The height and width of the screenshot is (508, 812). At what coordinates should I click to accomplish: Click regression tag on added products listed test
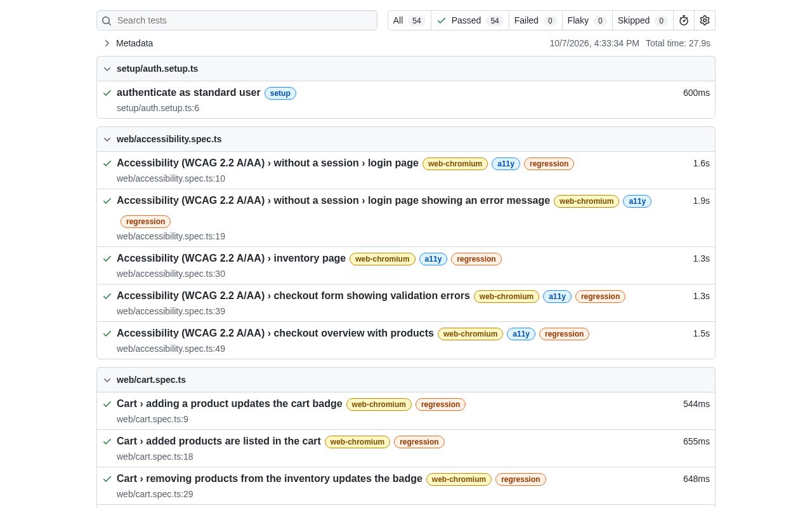(x=419, y=442)
